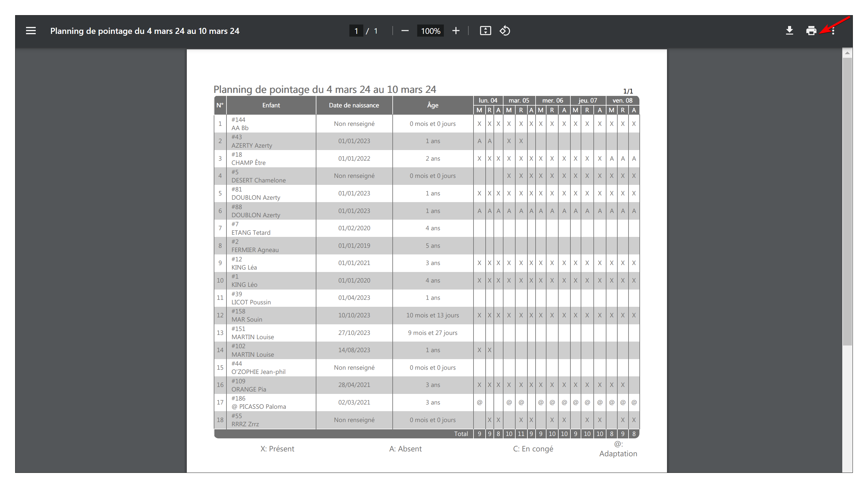This screenshot has height=488, width=868.
Task: Select the child name 'FERMIER Agneau'
Action: [255, 250]
